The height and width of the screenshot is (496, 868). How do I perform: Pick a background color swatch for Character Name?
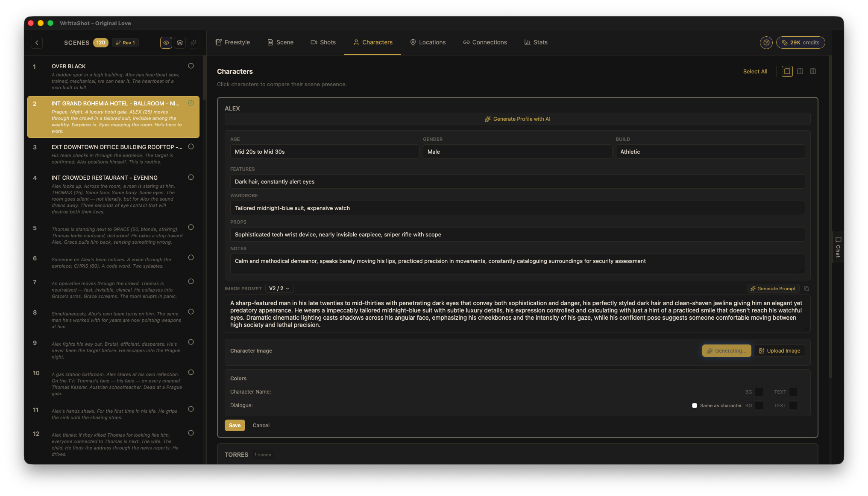759,391
